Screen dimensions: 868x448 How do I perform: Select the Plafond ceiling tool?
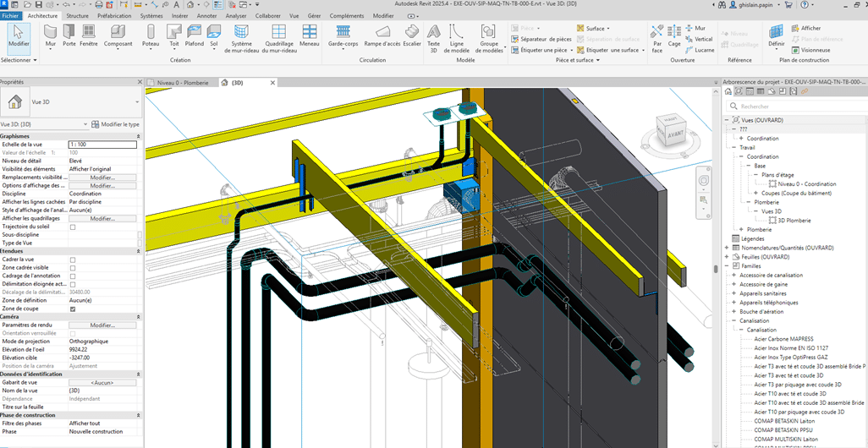195,35
